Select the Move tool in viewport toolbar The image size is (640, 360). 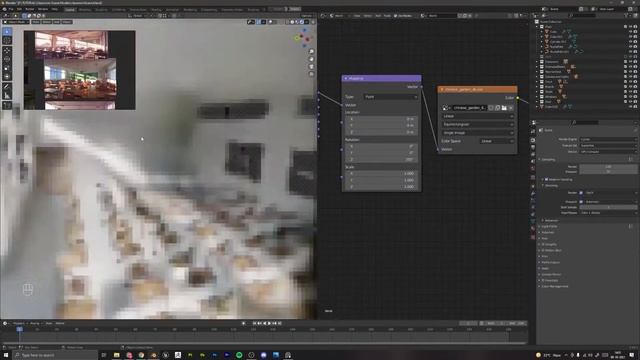[x=7, y=50]
